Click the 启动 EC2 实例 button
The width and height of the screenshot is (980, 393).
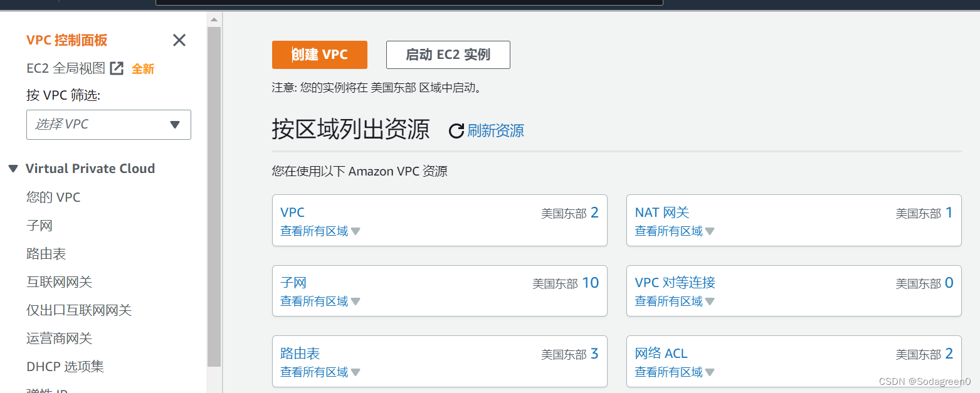pos(448,55)
